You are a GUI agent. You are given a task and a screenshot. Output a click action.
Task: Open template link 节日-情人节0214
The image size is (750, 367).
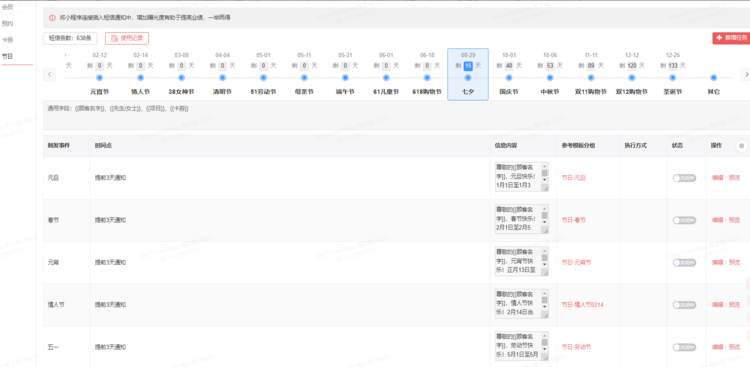pyautogui.click(x=583, y=304)
